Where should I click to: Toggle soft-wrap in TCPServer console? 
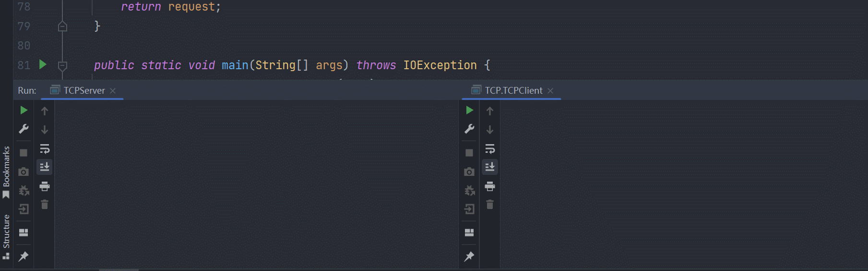point(45,148)
